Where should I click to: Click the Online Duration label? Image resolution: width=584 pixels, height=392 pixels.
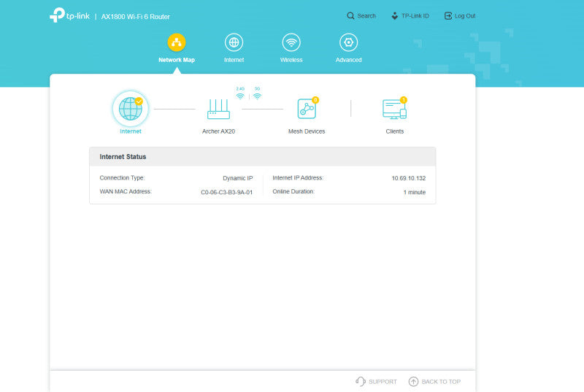click(293, 191)
